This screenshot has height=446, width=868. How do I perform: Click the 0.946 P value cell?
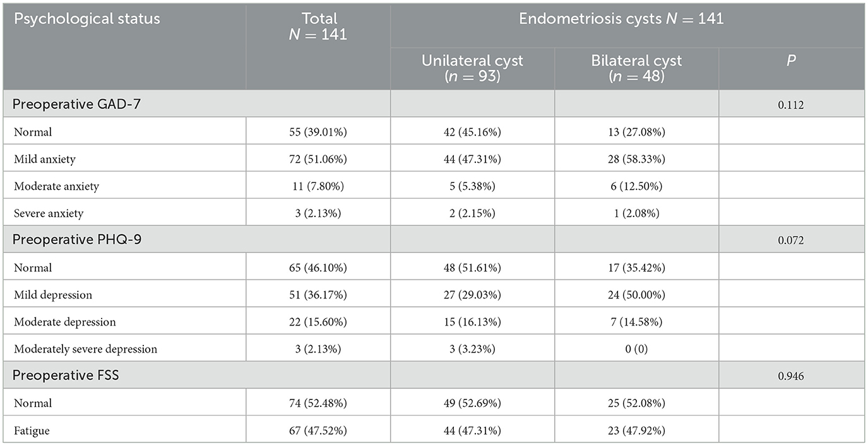point(791,376)
